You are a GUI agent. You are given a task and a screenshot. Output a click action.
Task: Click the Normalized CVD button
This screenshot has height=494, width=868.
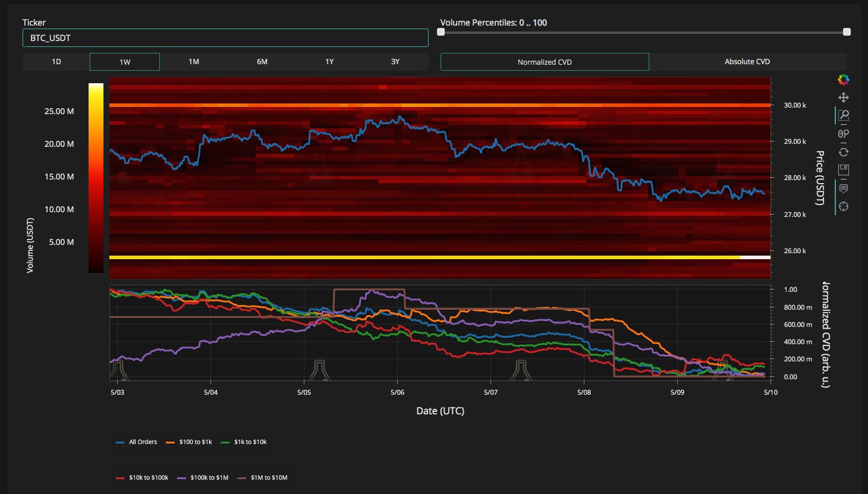click(544, 61)
